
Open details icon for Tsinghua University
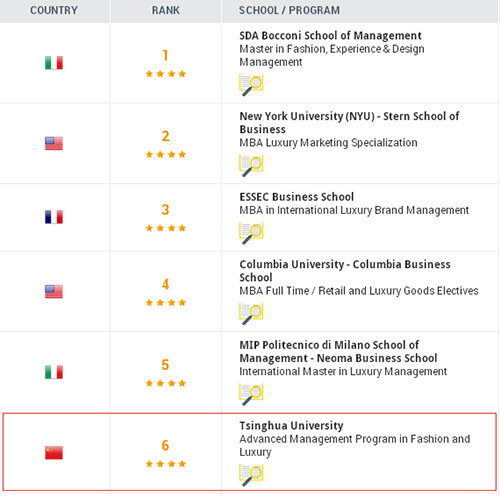(251, 475)
